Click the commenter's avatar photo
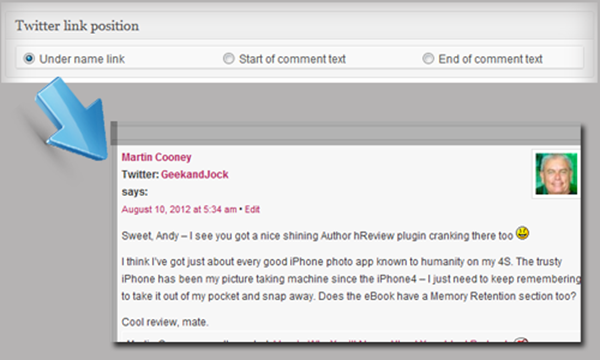 556,174
